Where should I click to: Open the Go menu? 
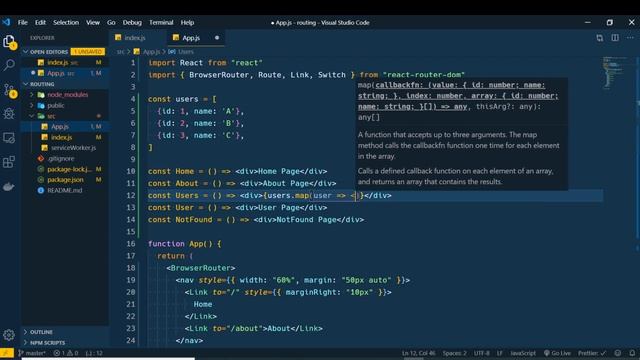[111, 22]
